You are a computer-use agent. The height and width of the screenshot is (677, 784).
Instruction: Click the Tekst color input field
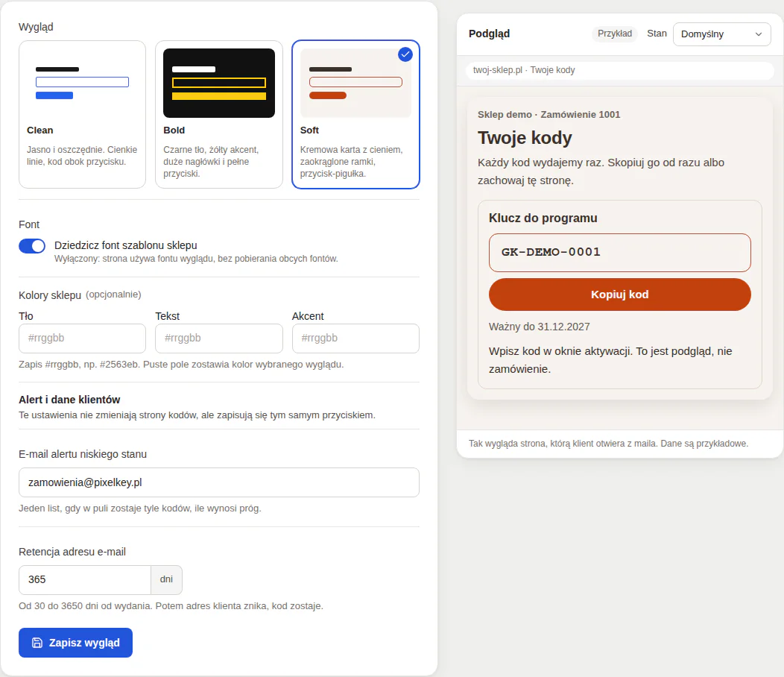tap(219, 338)
